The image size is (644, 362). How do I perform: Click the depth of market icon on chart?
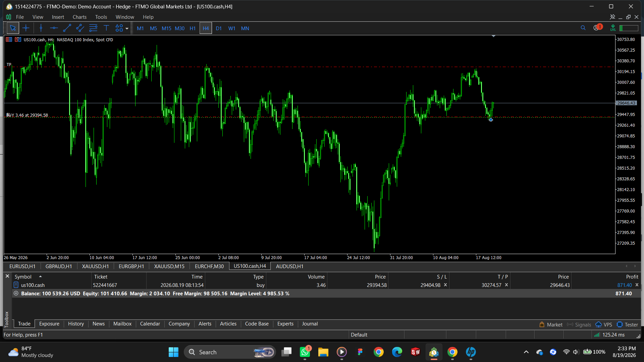tap(18, 40)
